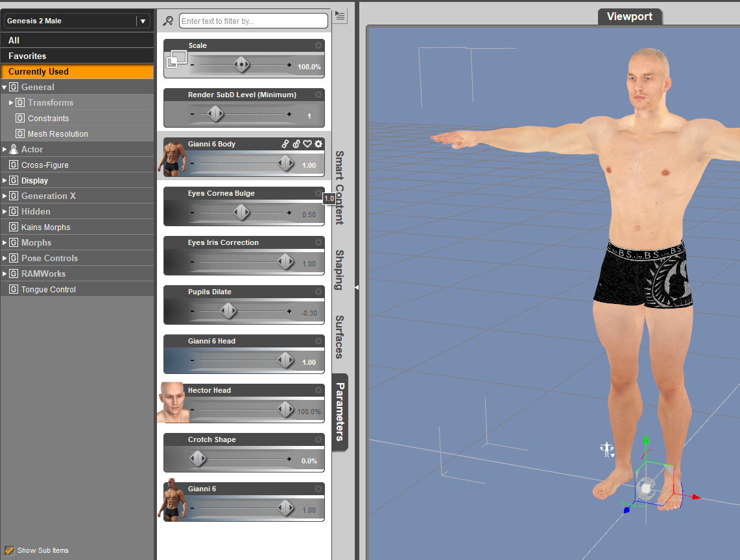Switch to Shaping tab
The height and width of the screenshot is (560, 740).
(339, 270)
